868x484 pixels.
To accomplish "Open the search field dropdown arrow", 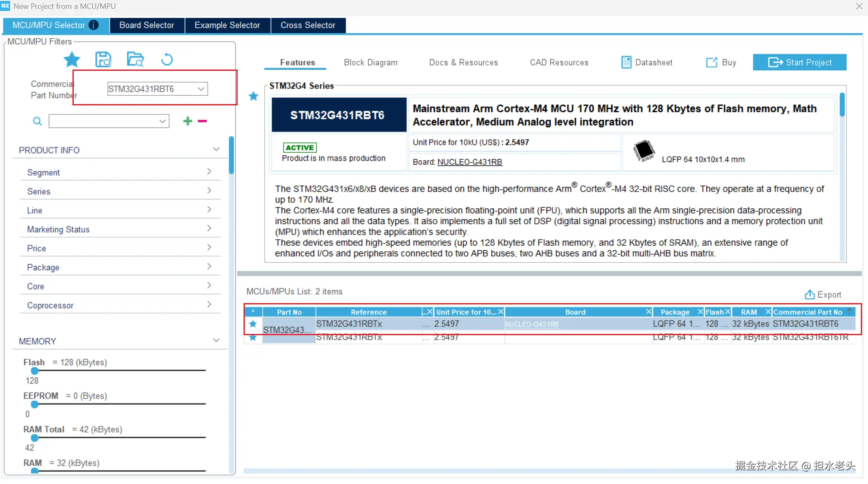I will 162,121.
